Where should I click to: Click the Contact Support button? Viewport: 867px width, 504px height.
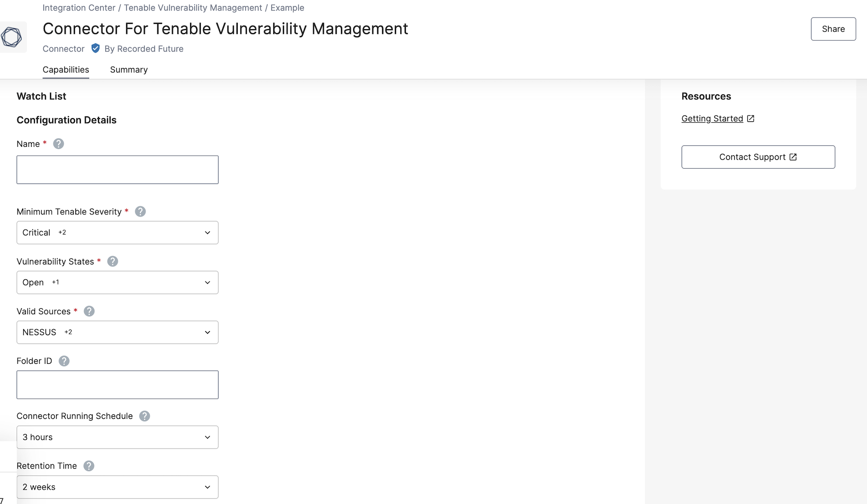[758, 157]
